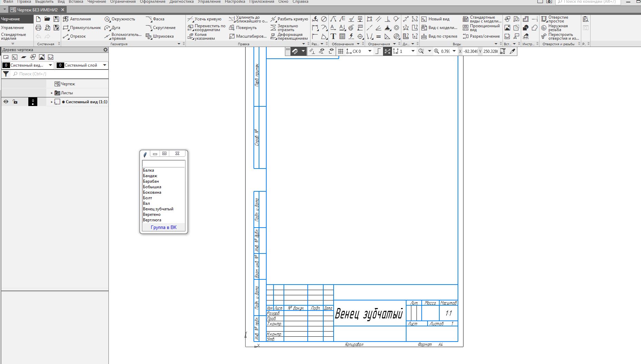641x364 pixels.
Task: Click the X coordinate field
Action: (x=470, y=51)
